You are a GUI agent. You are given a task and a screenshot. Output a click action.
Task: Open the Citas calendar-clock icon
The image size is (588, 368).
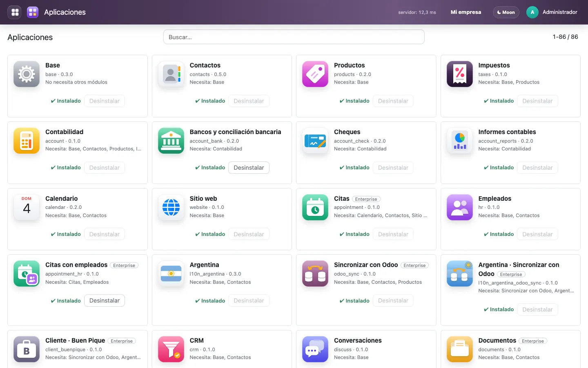pos(315,207)
